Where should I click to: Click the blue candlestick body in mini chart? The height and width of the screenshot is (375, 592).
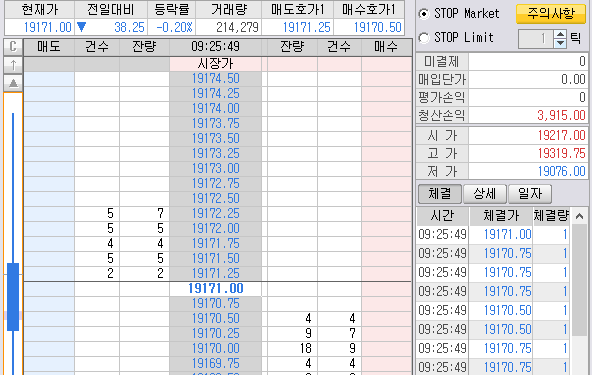(x=13, y=297)
